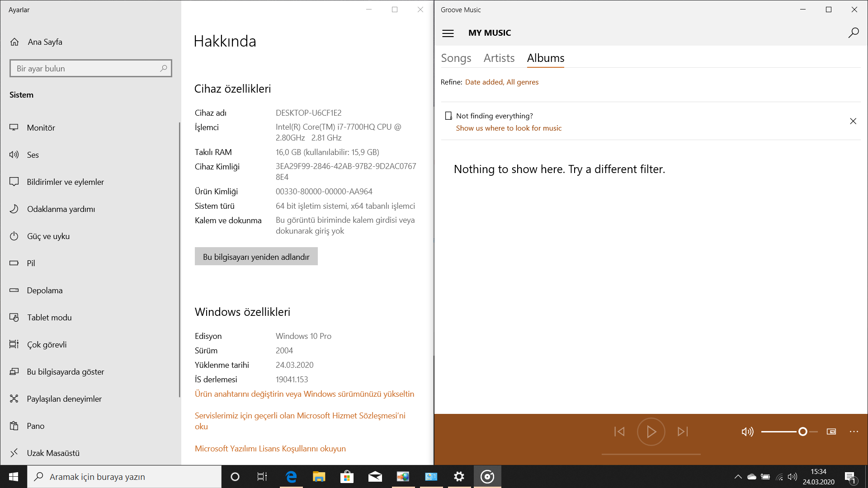Image resolution: width=868 pixels, height=488 pixels.
Task: Switch to Settings via taskbar gear icon
Action: click(x=459, y=476)
